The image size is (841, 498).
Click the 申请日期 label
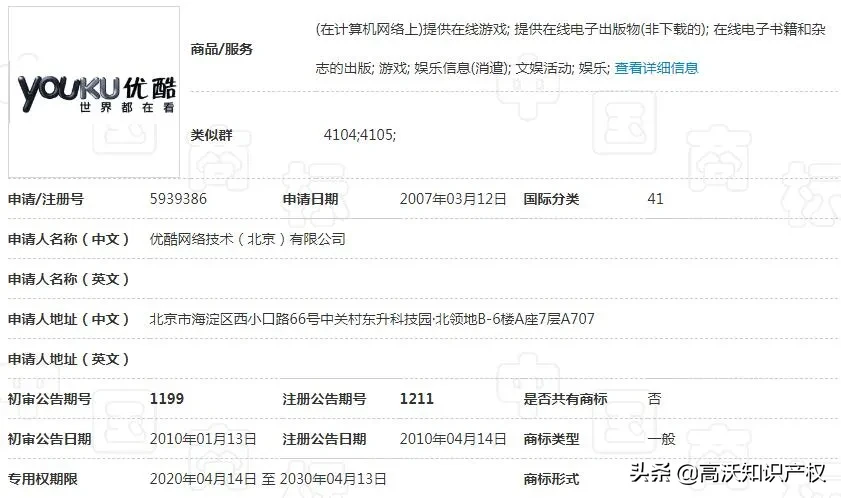point(310,199)
